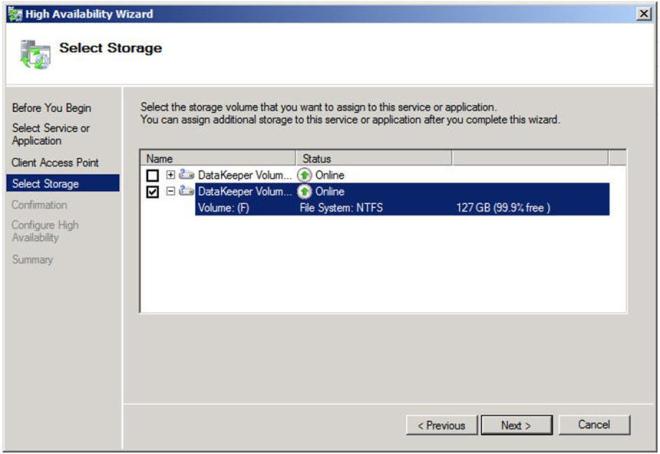
Task: Collapse the highlighted DataKeeper Volume entry
Action: [x=171, y=191]
